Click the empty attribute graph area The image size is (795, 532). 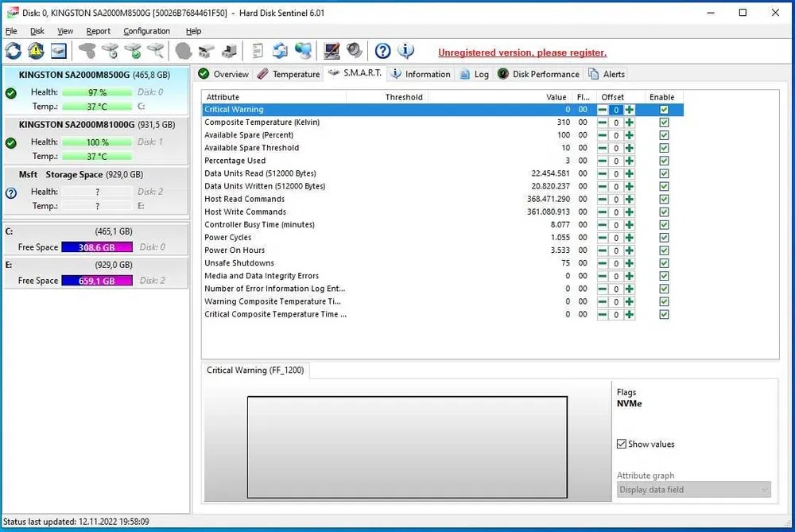[x=407, y=447]
